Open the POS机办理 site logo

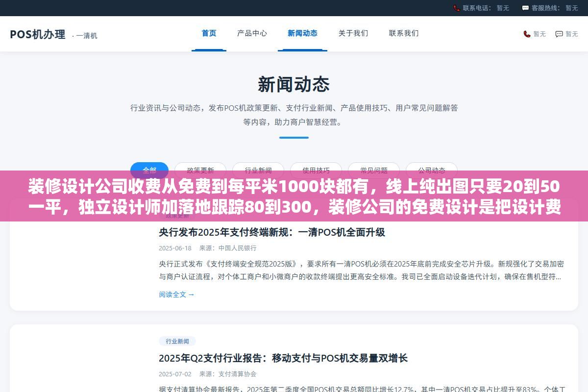coord(38,34)
